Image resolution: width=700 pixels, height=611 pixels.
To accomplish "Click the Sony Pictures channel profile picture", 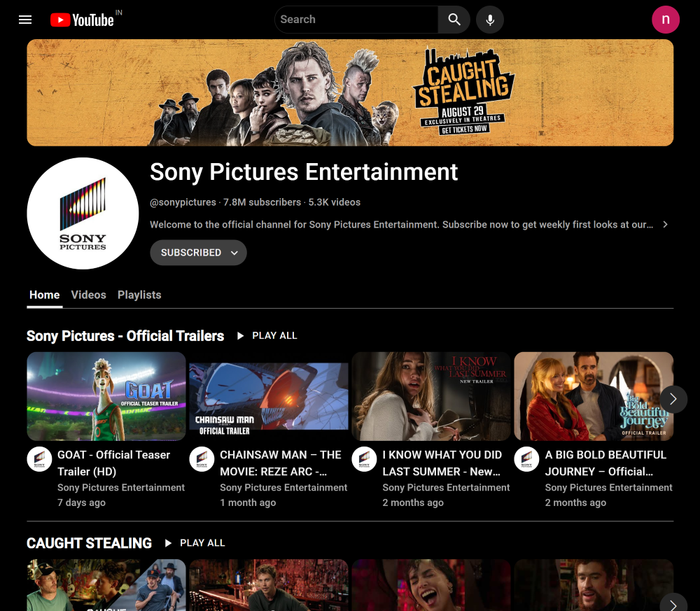I will (x=83, y=213).
